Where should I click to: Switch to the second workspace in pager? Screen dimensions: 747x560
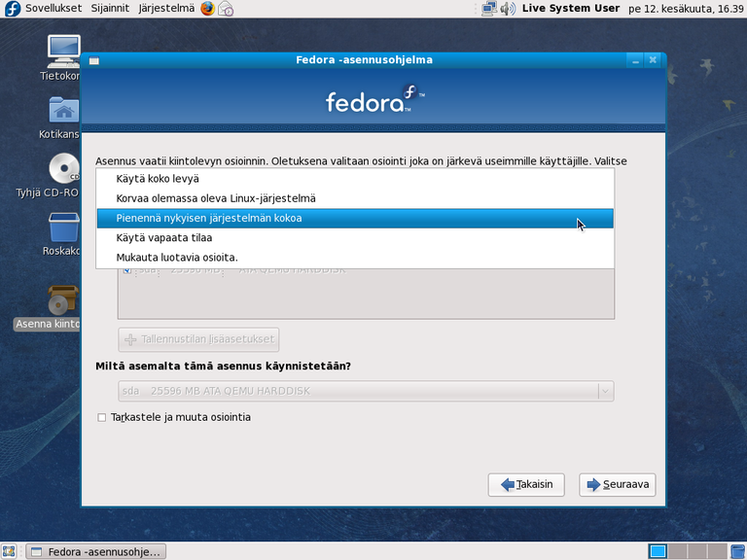680,551
